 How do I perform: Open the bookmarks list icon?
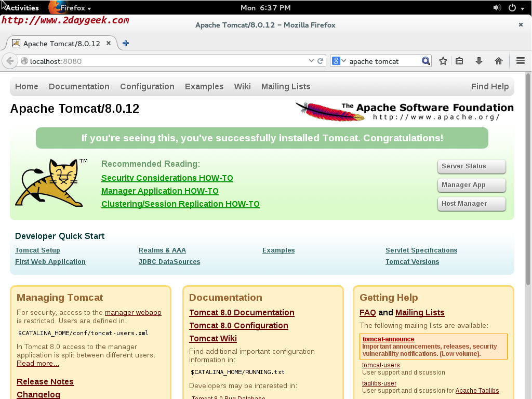coord(459,61)
